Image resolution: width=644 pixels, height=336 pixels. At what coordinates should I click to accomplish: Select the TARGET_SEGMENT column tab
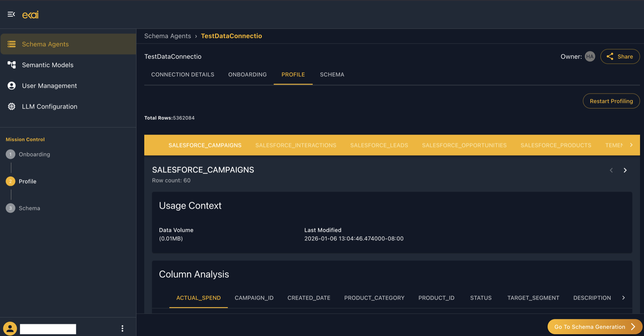(533, 298)
